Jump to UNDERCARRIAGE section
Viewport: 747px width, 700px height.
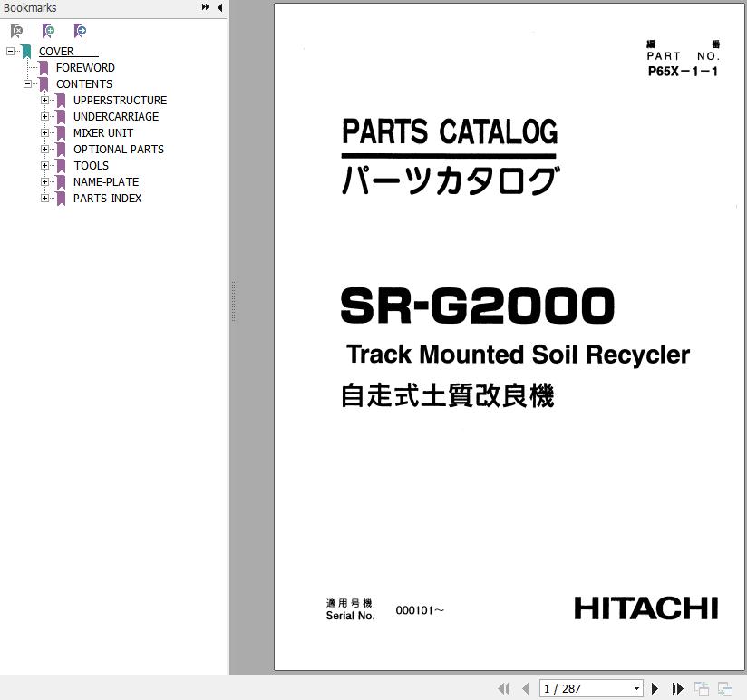[116, 116]
